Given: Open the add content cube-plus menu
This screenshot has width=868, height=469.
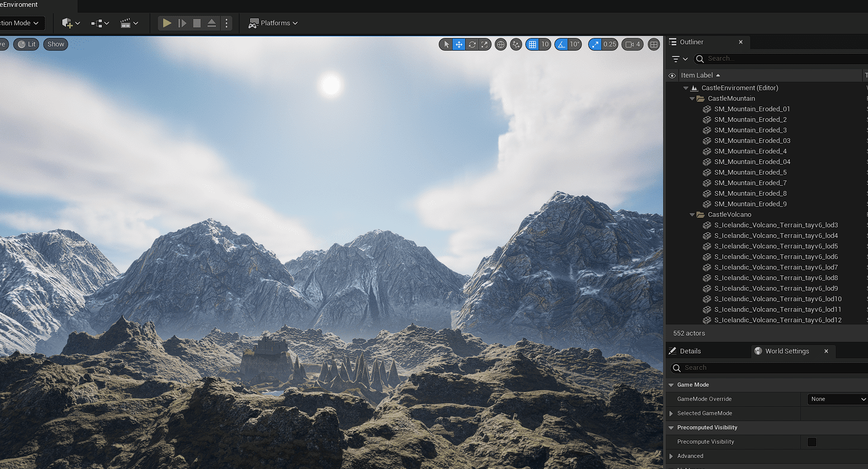Looking at the screenshot, I should (x=71, y=23).
